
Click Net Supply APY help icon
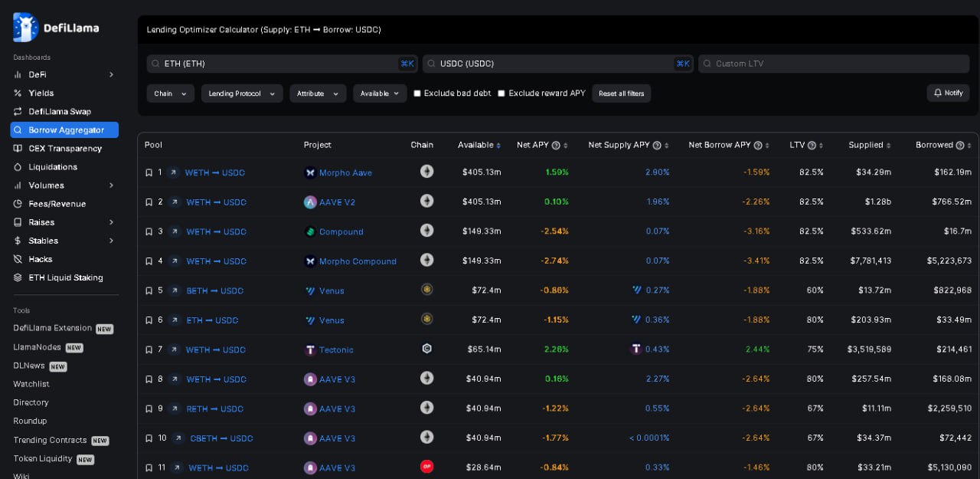657,145
